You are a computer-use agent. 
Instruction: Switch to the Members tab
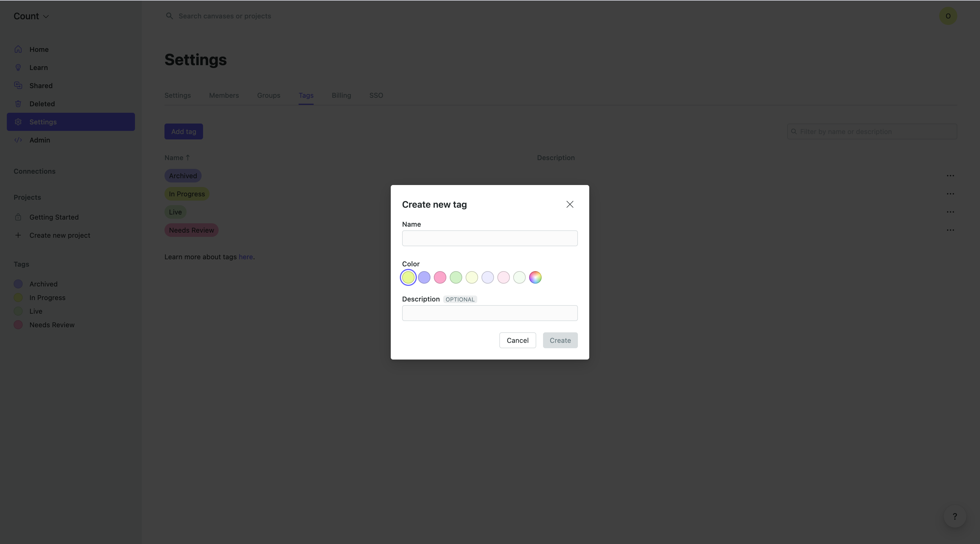tap(224, 95)
